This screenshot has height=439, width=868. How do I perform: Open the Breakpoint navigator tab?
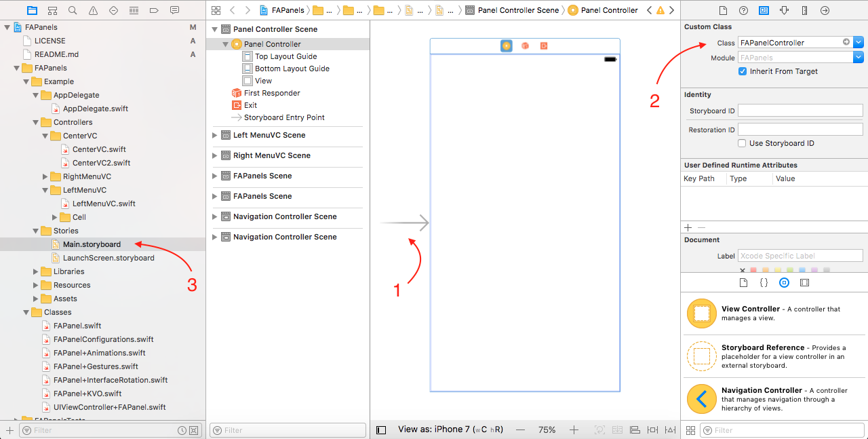tap(154, 10)
